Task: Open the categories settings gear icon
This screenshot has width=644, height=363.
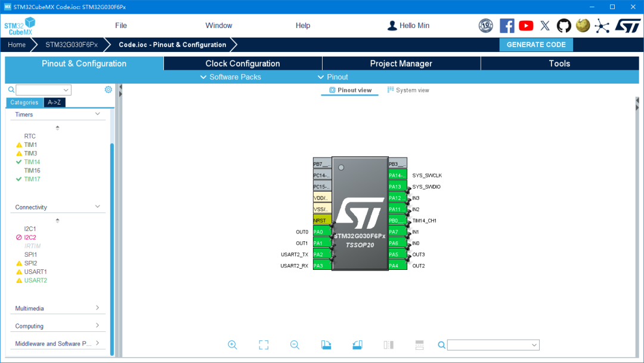Action: point(108,89)
